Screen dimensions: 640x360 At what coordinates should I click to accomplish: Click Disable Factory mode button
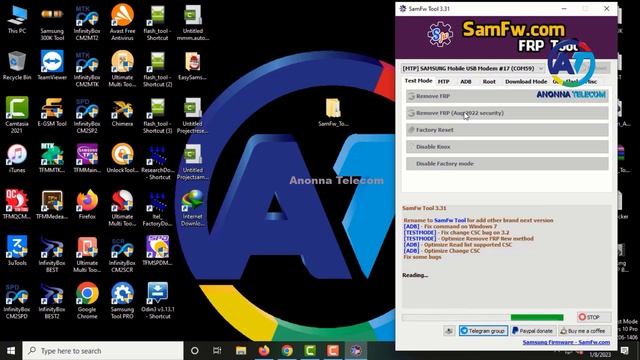[507, 164]
